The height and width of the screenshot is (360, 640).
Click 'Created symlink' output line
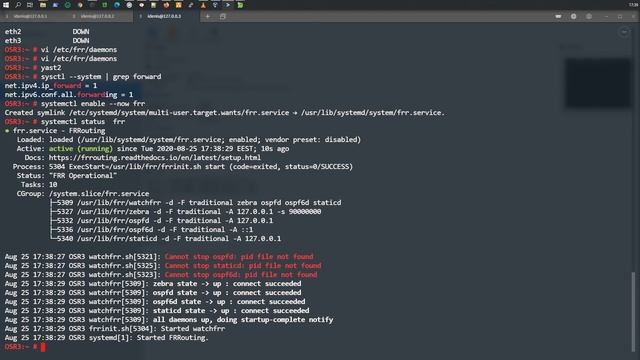[x=224, y=113]
